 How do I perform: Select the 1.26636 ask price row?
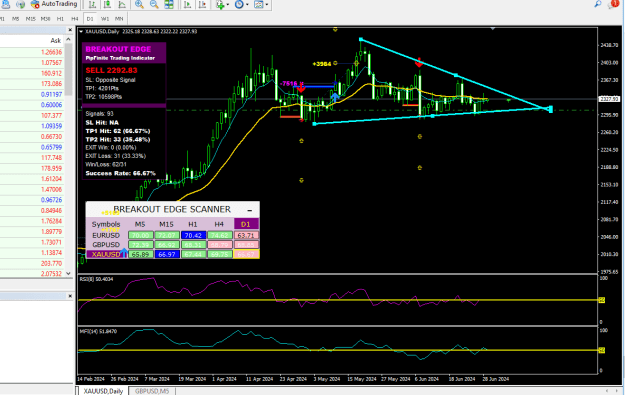(x=32, y=52)
